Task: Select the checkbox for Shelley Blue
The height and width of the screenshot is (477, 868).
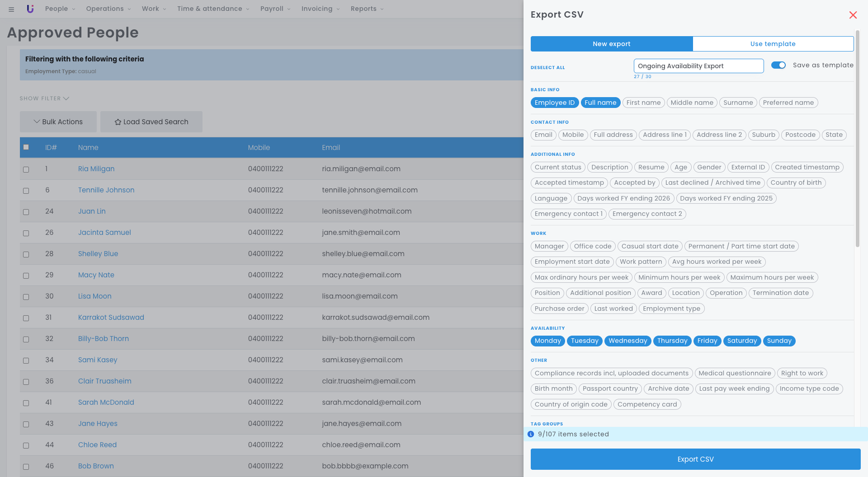Action: [26, 254]
